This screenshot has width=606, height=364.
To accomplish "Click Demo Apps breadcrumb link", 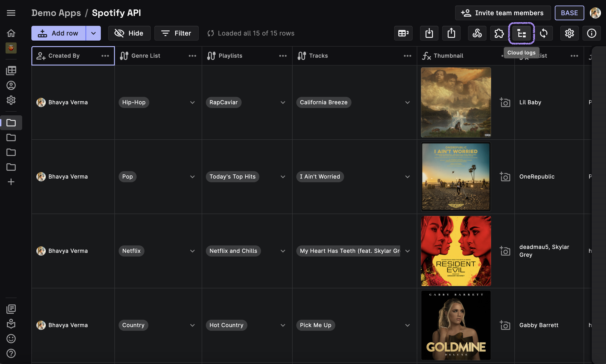I will [x=56, y=13].
